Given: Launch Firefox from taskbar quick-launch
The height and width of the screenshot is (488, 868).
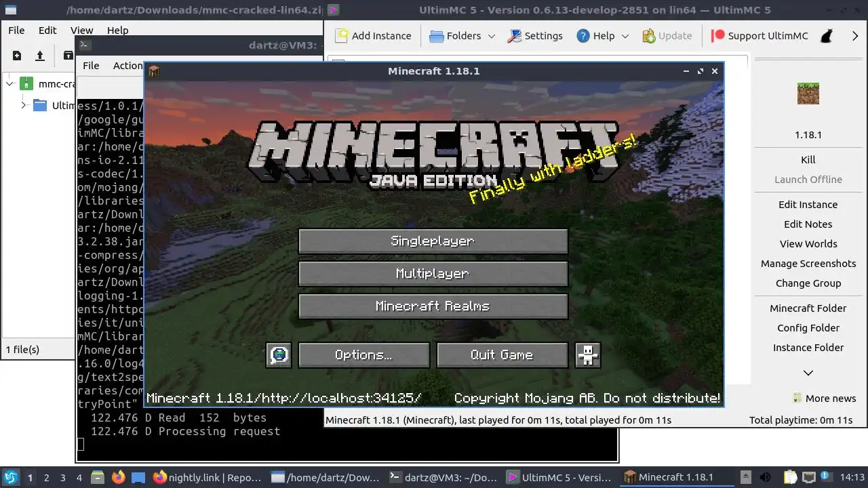Looking at the screenshot, I should click(x=118, y=477).
